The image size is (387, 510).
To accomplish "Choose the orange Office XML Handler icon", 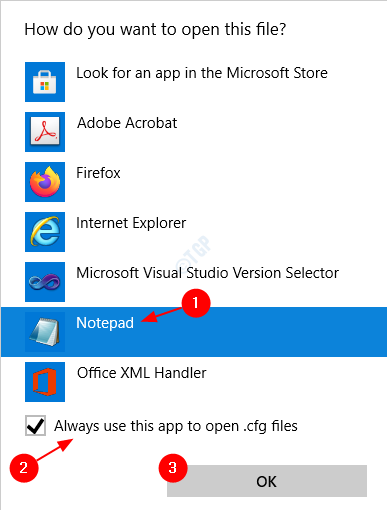I will click(x=45, y=382).
